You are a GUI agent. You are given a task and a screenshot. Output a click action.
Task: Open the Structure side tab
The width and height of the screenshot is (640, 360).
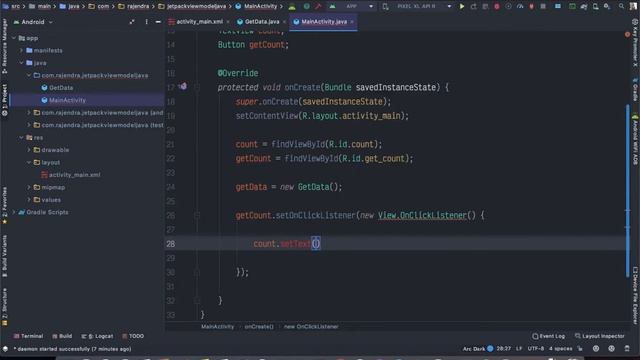pos(4,307)
